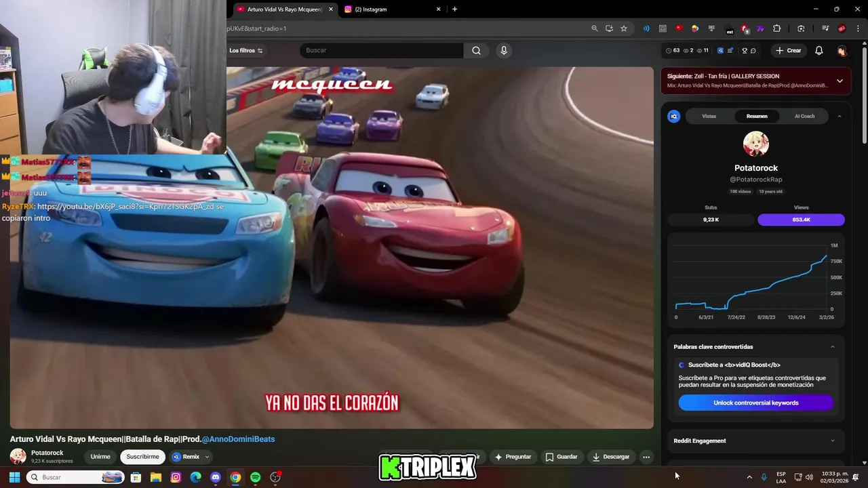Open the Microsoft Edge taskbar icon
Viewport: 868px width, 488px height.
click(x=196, y=477)
